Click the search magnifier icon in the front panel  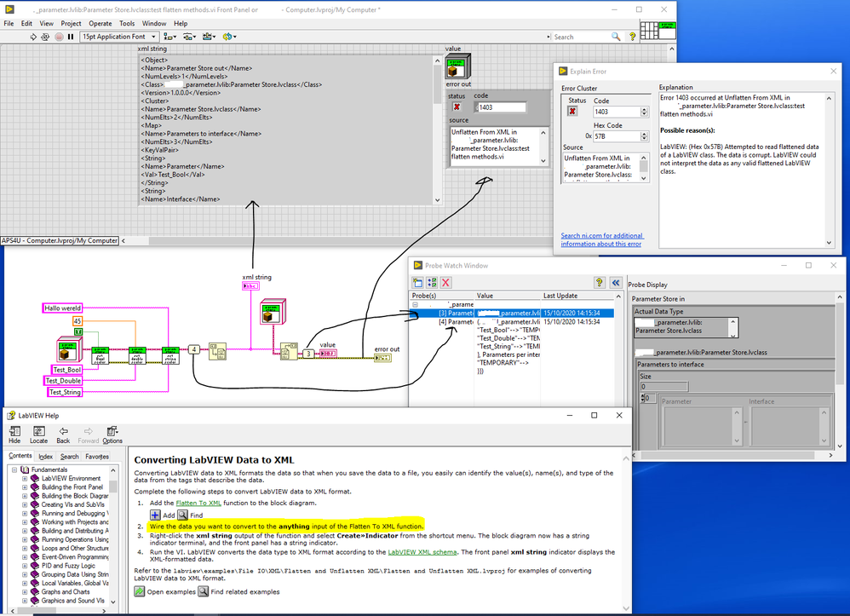(616, 37)
